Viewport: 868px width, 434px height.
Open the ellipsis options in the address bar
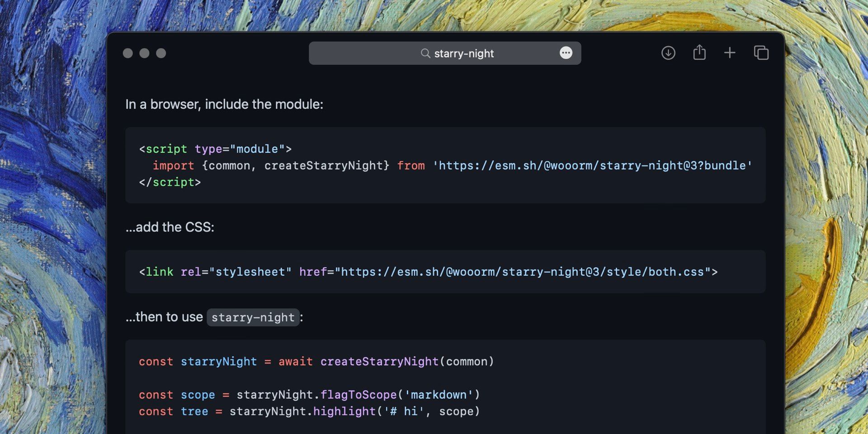pos(566,53)
